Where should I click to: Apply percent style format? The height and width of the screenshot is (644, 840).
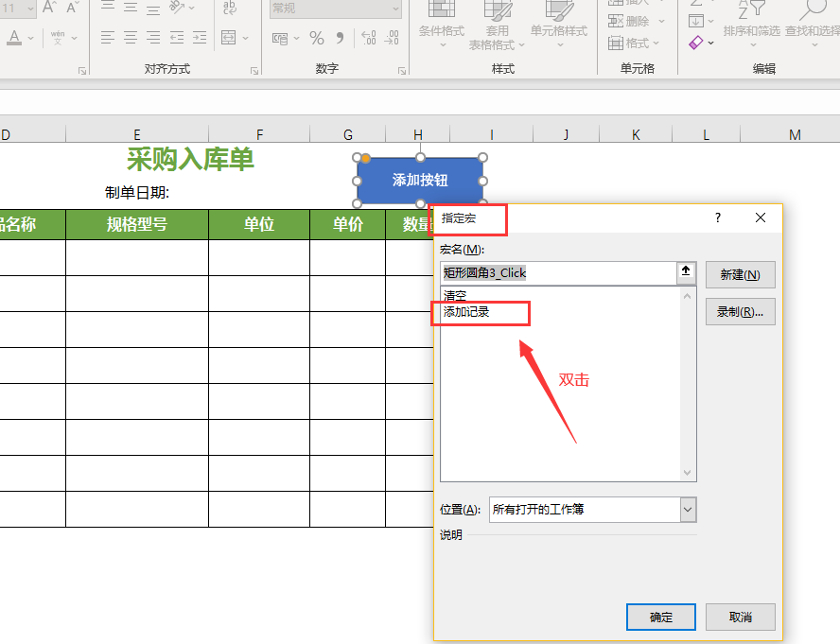[x=317, y=38]
